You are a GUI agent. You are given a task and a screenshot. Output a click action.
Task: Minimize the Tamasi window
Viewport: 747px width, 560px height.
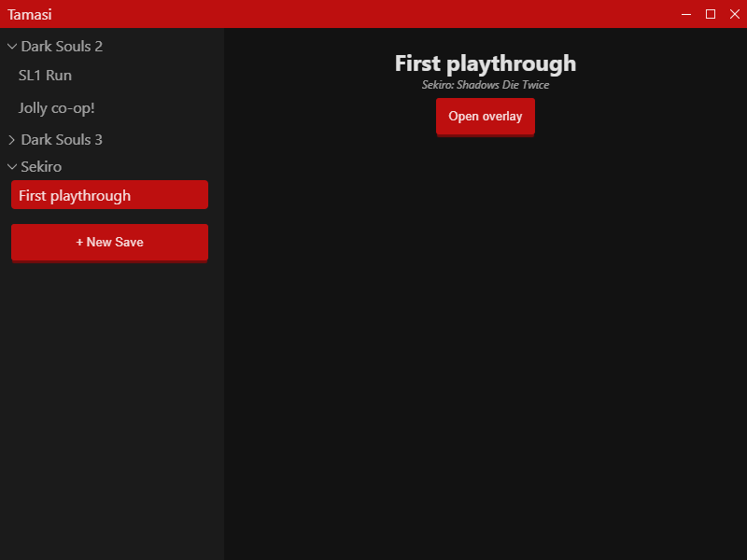[x=686, y=14]
